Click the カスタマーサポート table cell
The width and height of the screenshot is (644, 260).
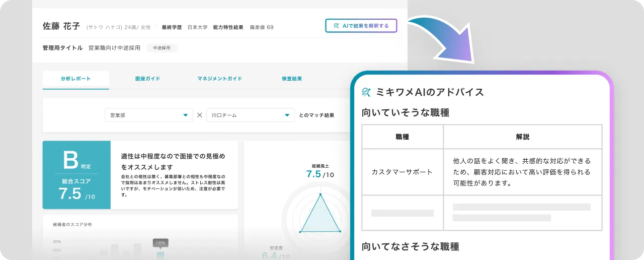coord(403,172)
